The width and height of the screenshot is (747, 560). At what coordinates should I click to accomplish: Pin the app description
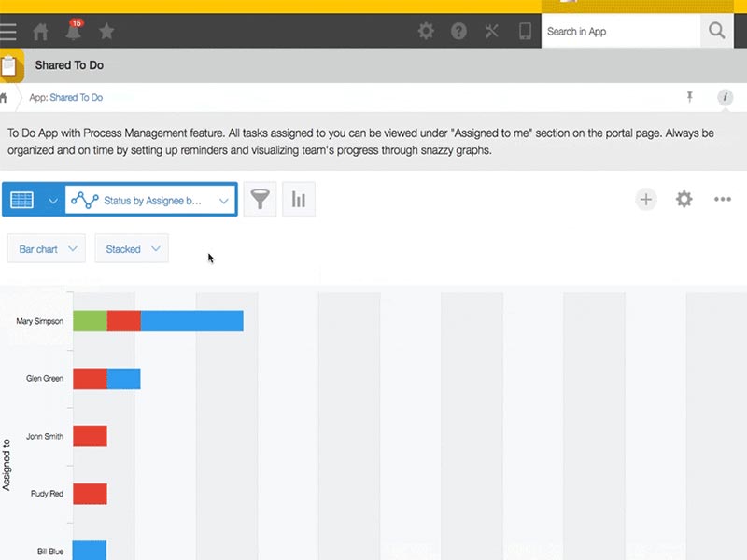pos(690,97)
